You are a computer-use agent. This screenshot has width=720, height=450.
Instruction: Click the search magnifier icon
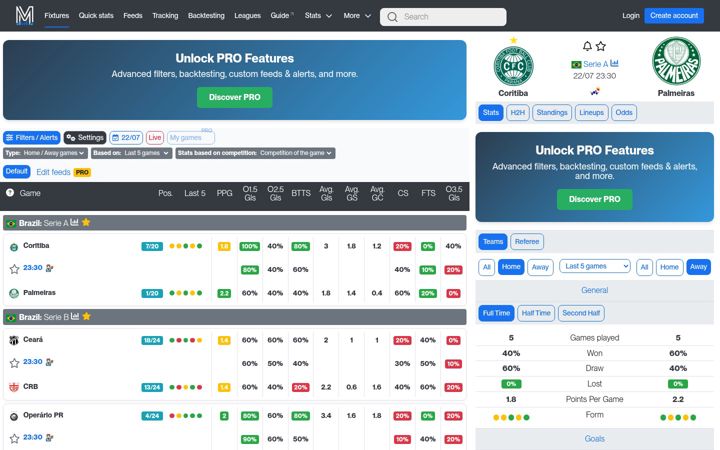(x=392, y=17)
